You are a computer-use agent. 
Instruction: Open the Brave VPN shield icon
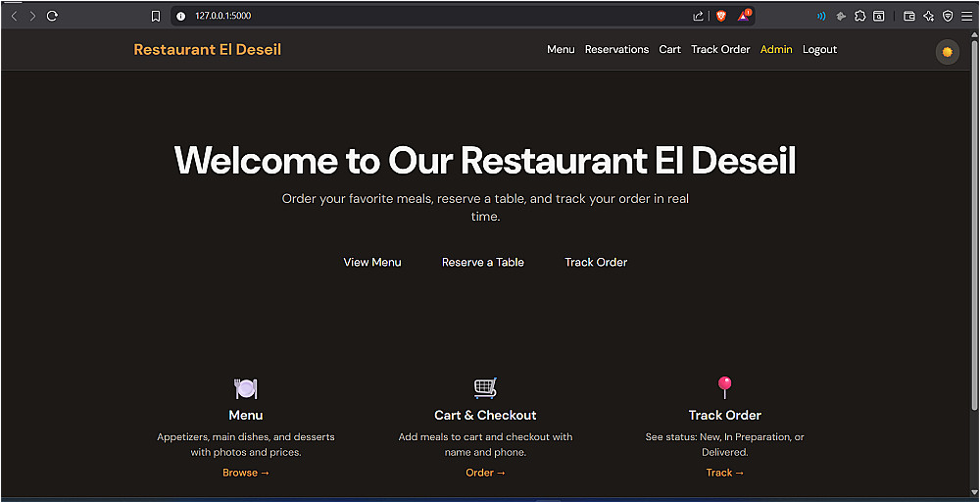point(948,17)
